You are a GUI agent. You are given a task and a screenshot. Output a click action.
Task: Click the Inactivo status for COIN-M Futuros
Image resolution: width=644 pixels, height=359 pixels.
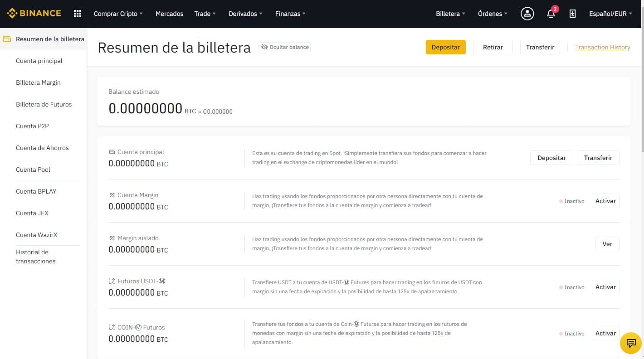pyautogui.click(x=572, y=334)
